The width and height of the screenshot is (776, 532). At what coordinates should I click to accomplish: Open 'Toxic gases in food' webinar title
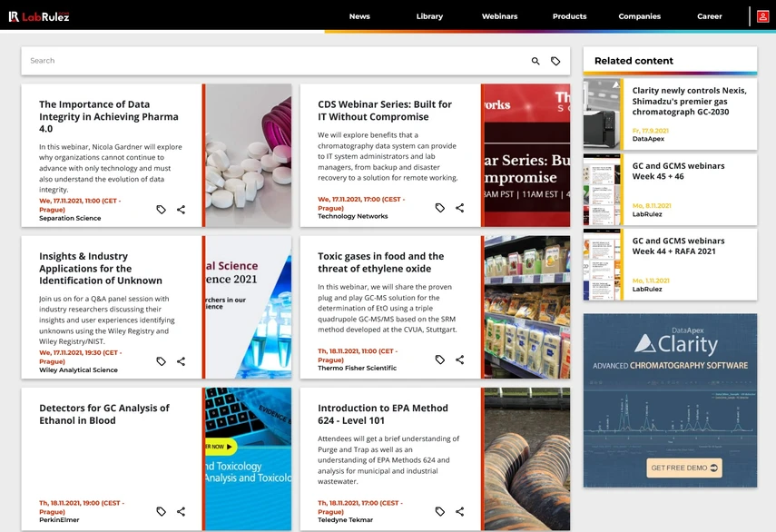(381, 262)
